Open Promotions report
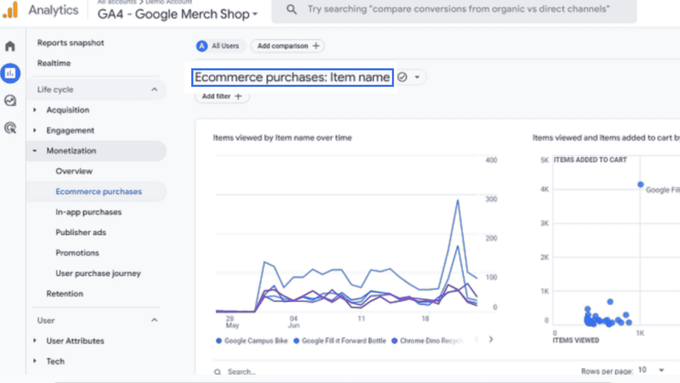 [x=77, y=252]
